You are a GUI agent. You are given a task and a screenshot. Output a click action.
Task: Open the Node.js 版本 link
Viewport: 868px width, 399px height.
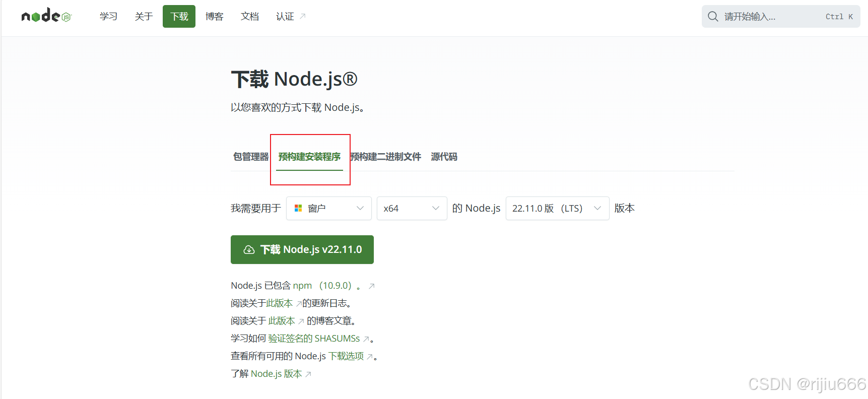click(x=276, y=374)
